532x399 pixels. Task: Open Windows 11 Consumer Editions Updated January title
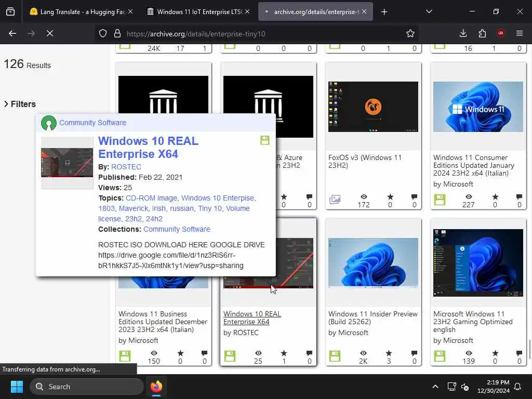(x=474, y=165)
